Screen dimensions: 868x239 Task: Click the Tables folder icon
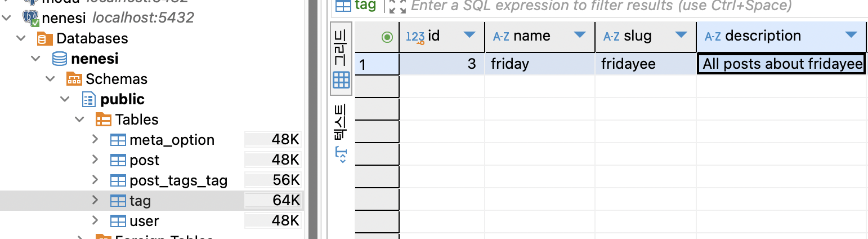(x=104, y=119)
